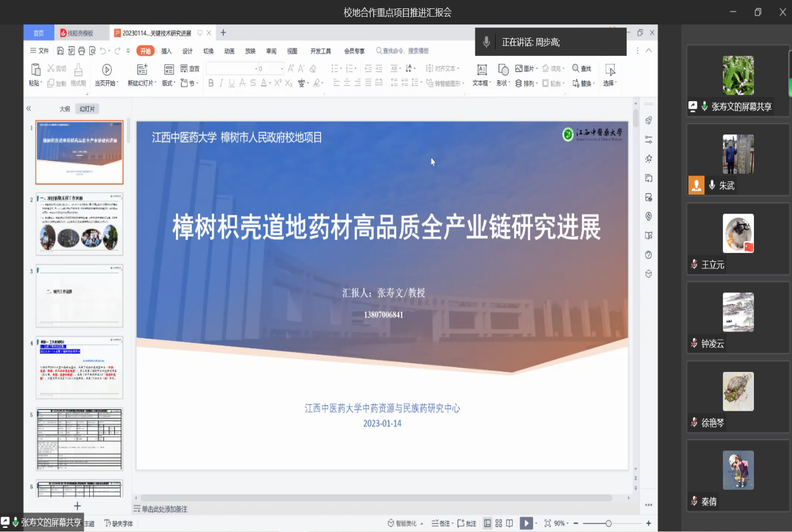The height and width of the screenshot is (532, 792).
Task: Decrease font size with the A- icon
Action: [302, 68]
